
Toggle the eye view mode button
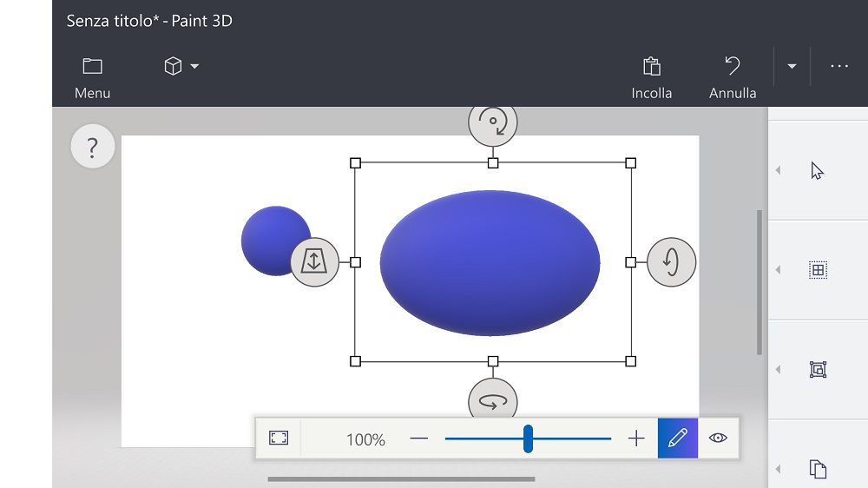[718, 439]
